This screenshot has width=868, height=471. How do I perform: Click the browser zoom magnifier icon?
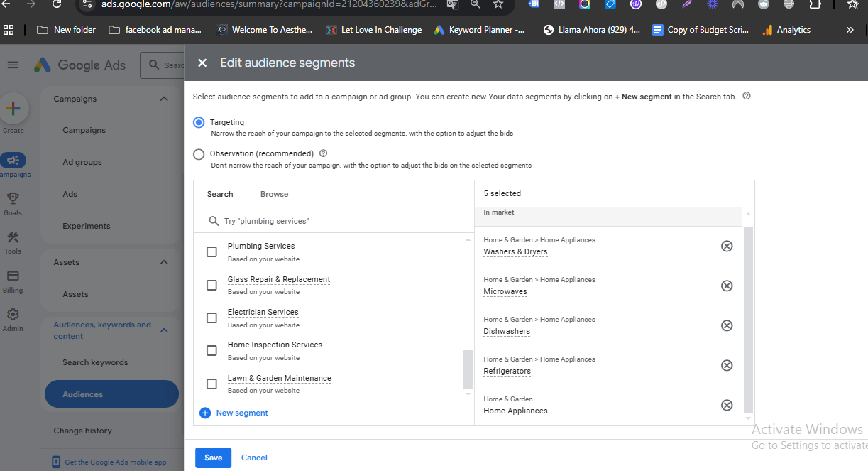[x=475, y=4]
